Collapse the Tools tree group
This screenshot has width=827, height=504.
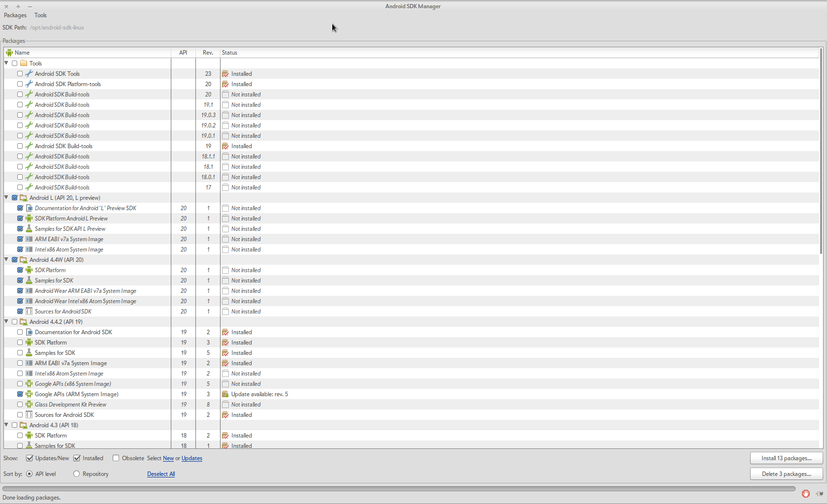tap(6, 63)
